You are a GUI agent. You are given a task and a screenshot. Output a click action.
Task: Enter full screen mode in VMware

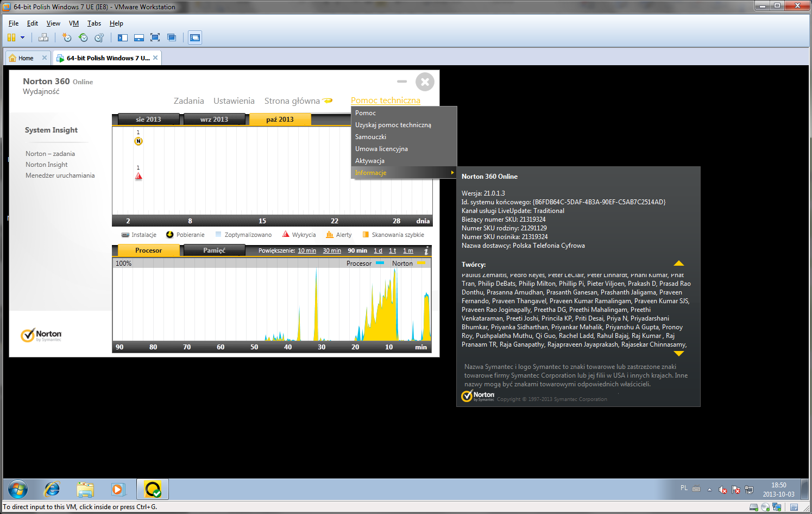pos(155,37)
